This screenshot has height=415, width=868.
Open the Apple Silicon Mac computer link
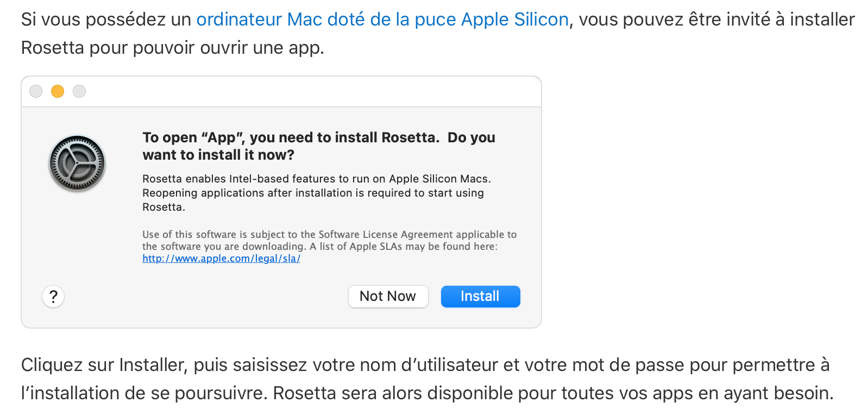point(382,20)
